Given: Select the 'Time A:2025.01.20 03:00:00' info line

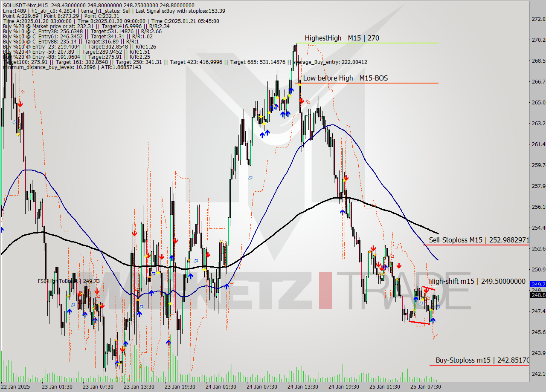Looking at the screenshot, I should [x=111, y=21].
